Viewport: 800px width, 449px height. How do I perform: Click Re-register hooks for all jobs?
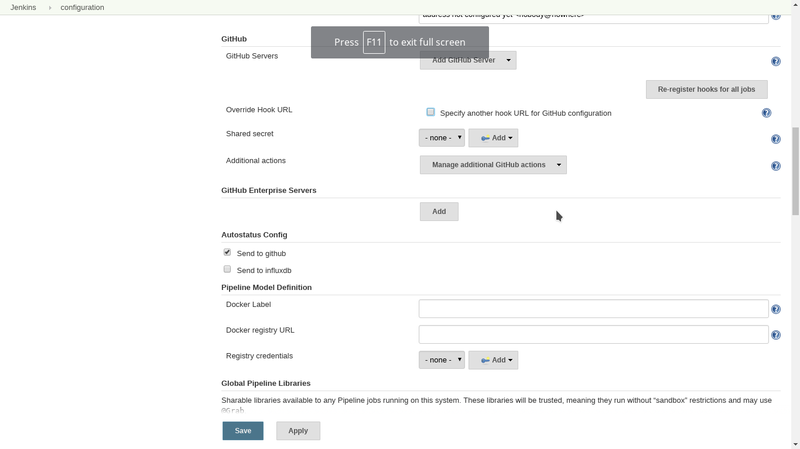707,89
